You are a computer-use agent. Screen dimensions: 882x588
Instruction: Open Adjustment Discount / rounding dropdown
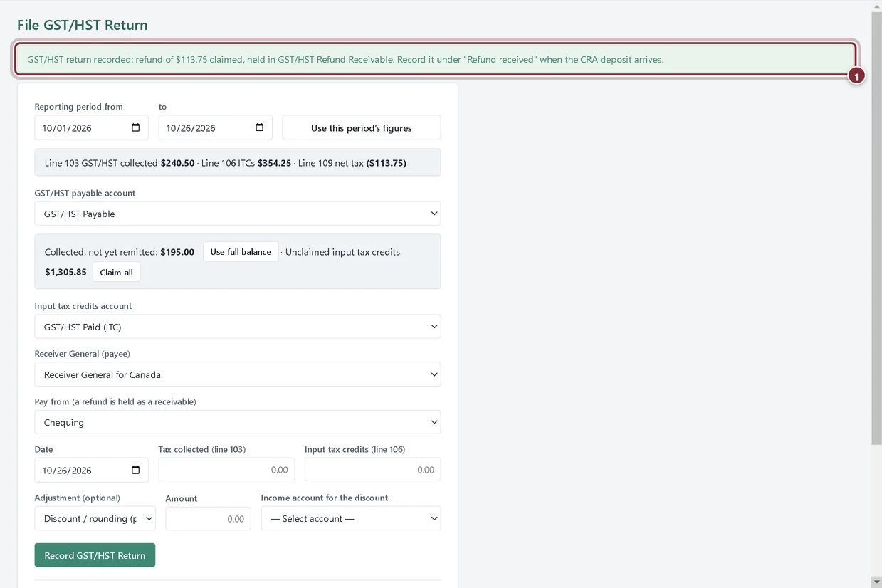click(x=95, y=518)
